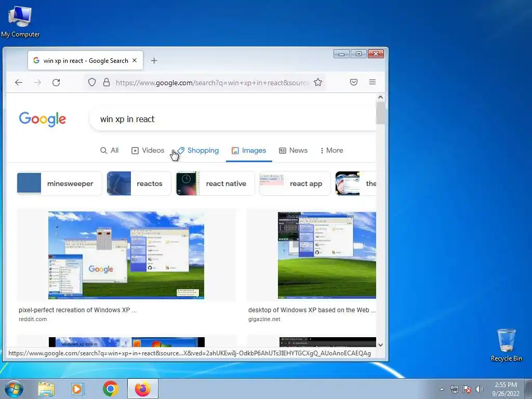Click the Google logo
The image size is (532, 399).
point(43,119)
